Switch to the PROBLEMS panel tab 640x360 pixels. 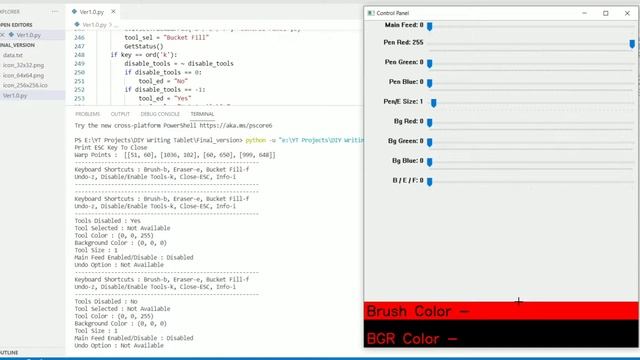(x=87, y=114)
